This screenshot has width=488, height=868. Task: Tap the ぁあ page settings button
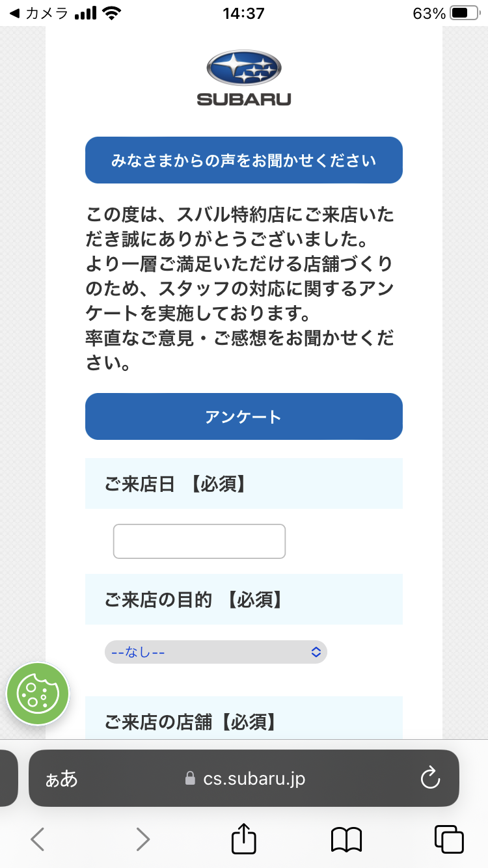tap(61, 779)
